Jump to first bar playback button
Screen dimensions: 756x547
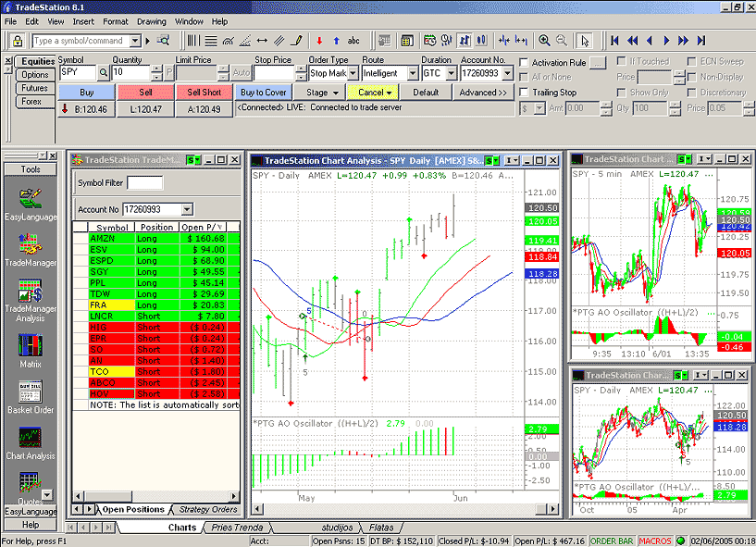[614, 41]
